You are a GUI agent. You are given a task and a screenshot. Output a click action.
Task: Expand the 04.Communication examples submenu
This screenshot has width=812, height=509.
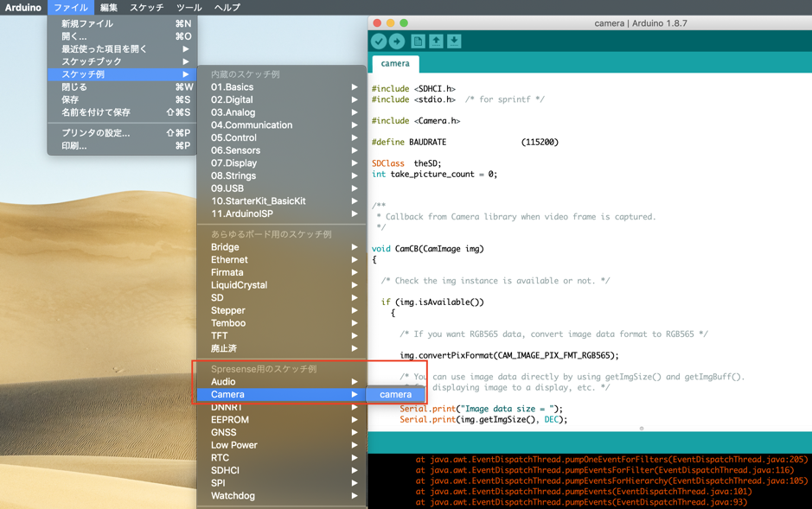click(282, 124)
